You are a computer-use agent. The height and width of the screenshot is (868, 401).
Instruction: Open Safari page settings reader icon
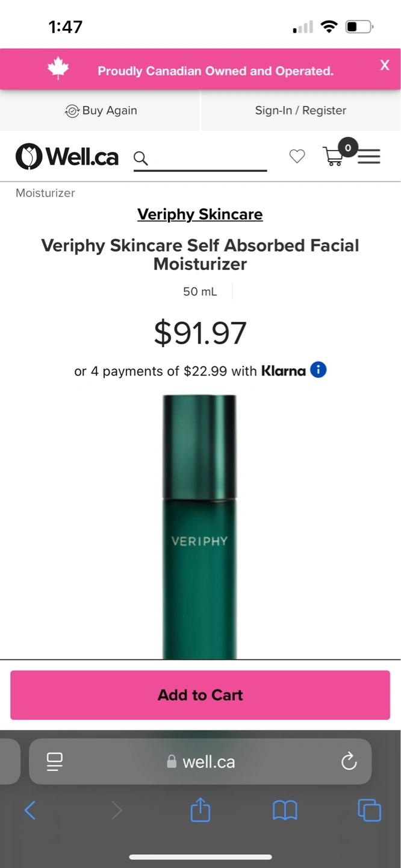click(55, 762)
